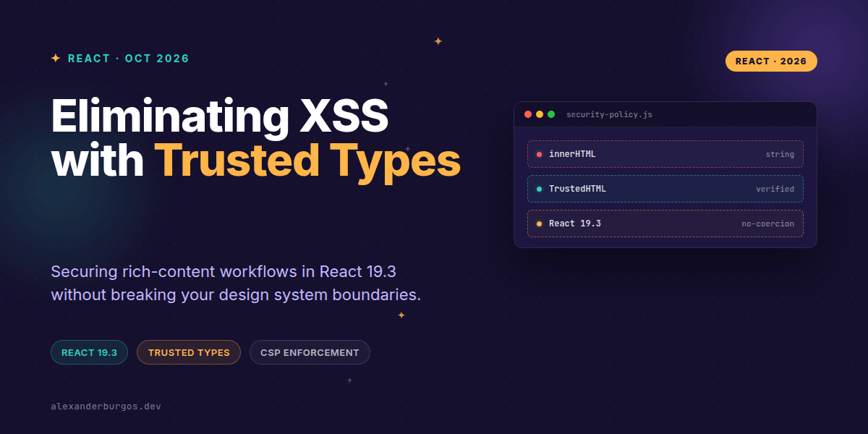Screen dimensions: 868x434
Task: Select the REACT 19.3 tag pill
Action: point(89,352)
